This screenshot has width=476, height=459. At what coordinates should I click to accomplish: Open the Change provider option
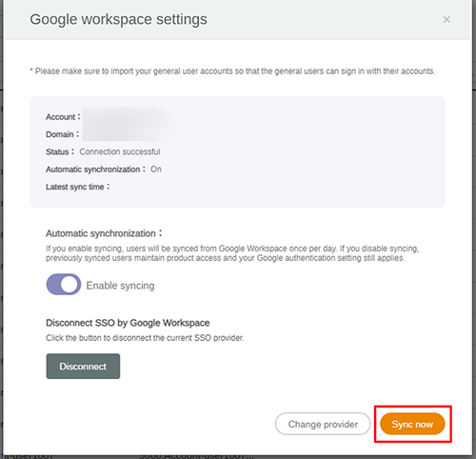[x=323, y=424]
